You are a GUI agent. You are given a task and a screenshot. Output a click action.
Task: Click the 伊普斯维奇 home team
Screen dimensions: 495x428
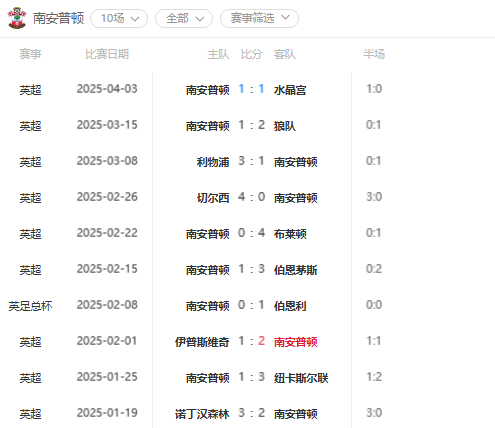(202, 342)
